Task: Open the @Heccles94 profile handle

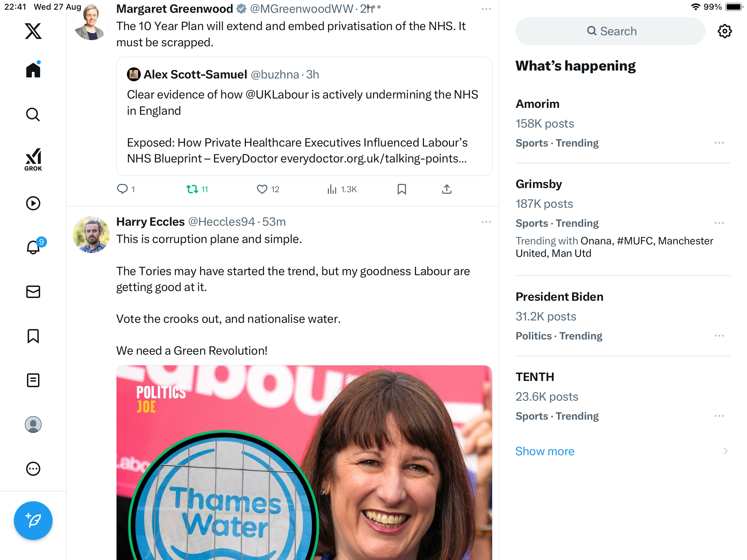Action: (221, 222)
